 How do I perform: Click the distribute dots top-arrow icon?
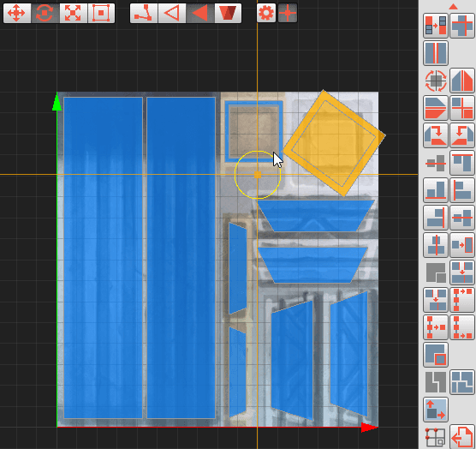point(462,300)
